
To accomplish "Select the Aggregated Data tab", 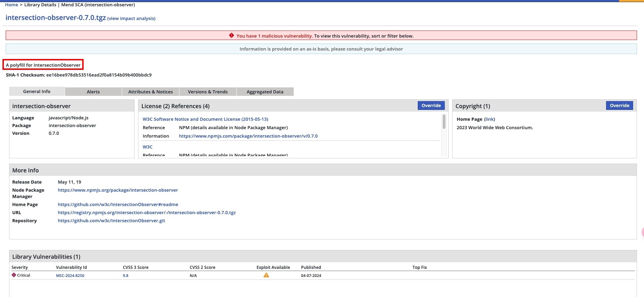I will [265, 92].
